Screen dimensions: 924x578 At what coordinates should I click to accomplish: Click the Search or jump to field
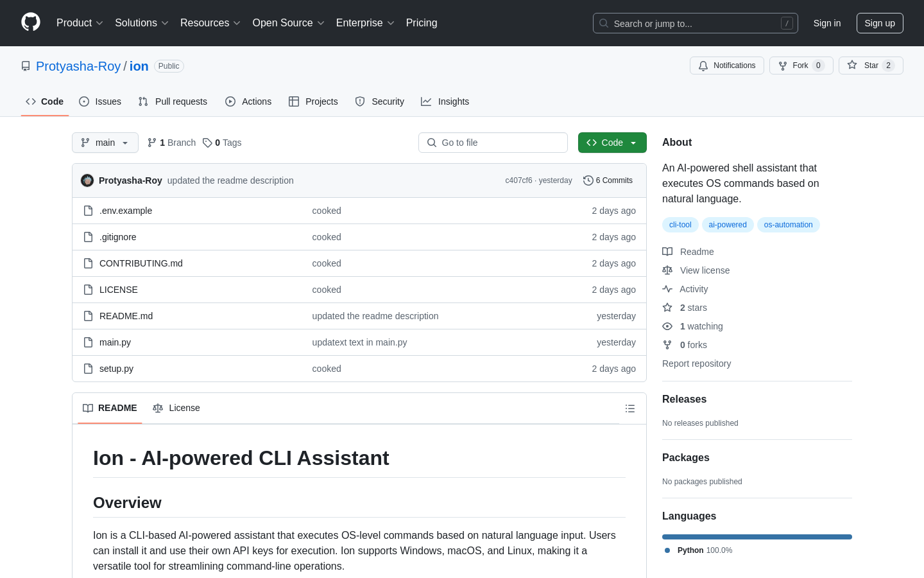point(696,23)
